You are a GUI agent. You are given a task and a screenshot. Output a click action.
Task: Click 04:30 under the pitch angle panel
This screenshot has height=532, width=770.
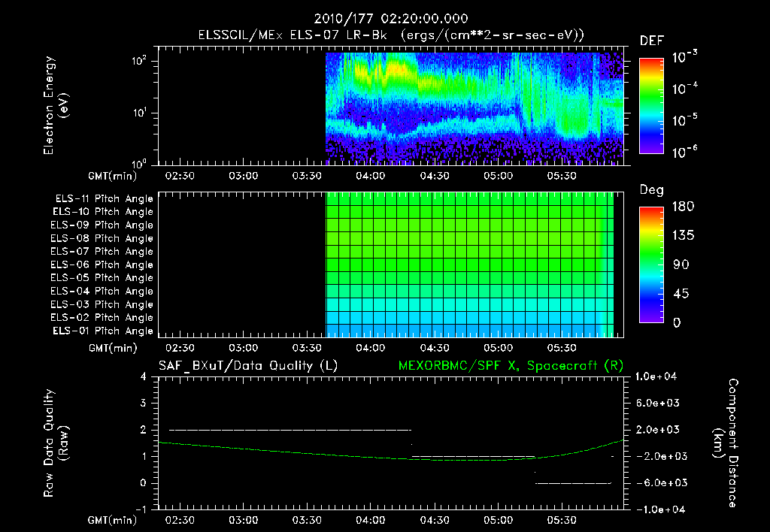(435, 348)
